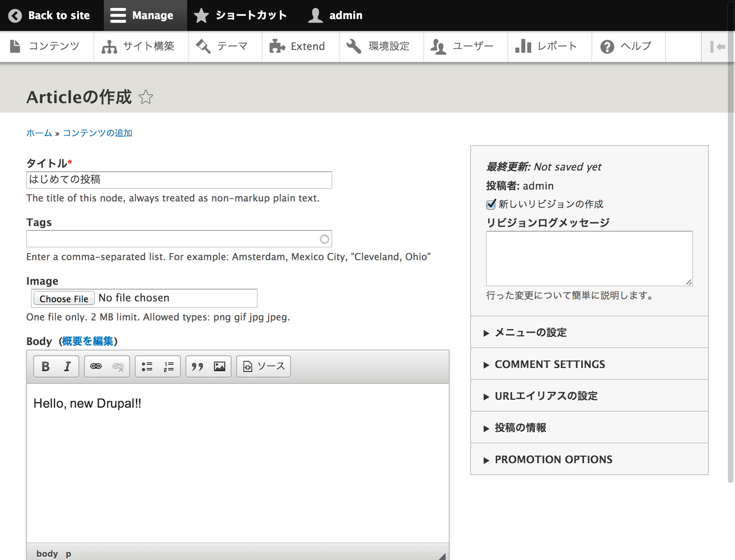This screenshot has height=560, width=735.
Task: Click the unlink icon in toolbar
Action: pos(118,366)
